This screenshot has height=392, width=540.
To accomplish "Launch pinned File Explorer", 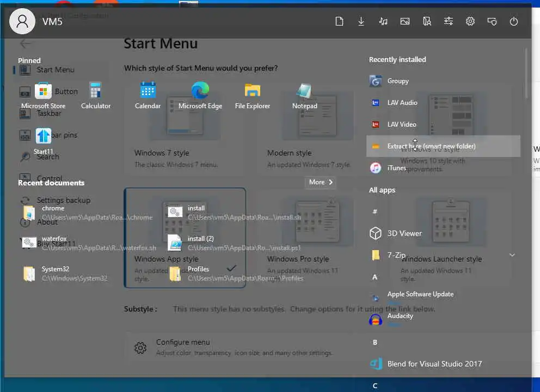I will [x=253, y=96].
